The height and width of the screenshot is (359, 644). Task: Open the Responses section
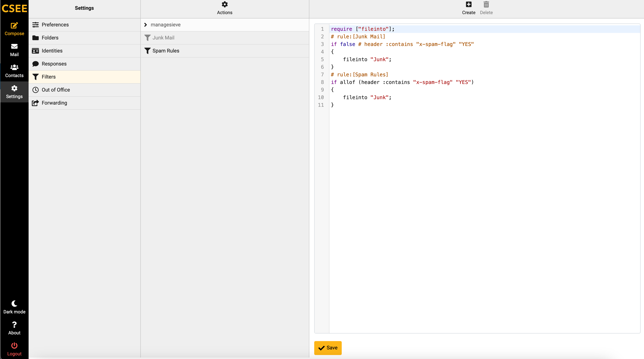[84, 64]
